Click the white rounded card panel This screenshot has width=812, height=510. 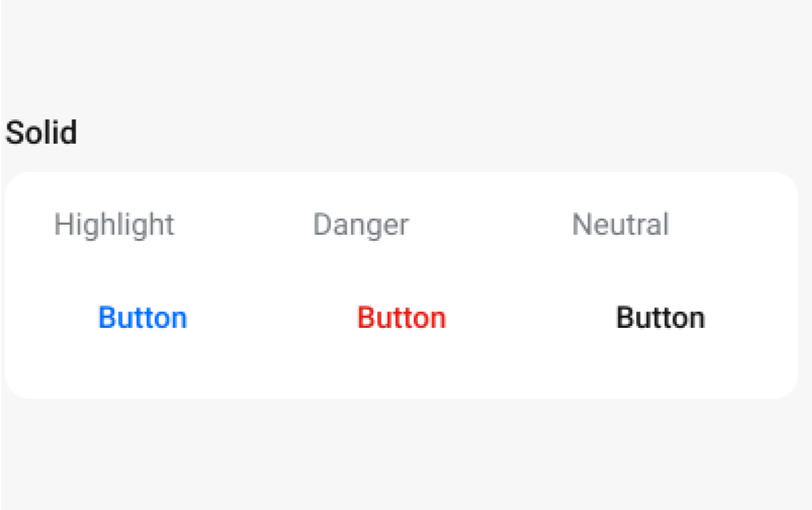405,371
